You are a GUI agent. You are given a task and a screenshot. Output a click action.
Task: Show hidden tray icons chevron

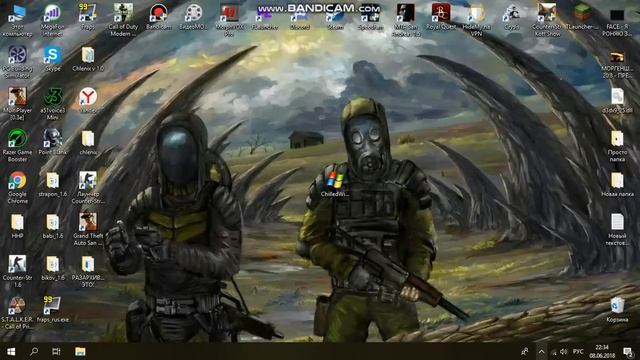541,351
